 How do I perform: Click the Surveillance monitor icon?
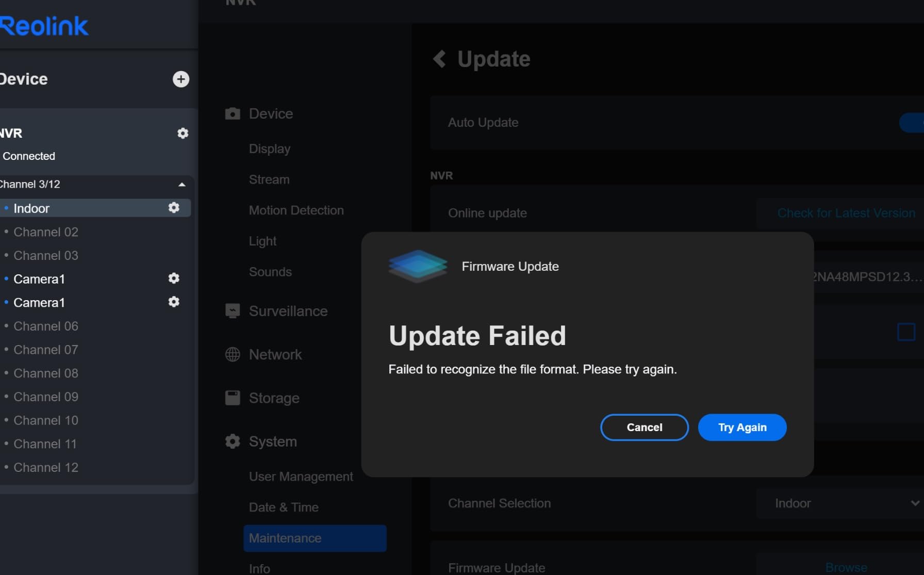pyautogui.click(x=233, y=311)
